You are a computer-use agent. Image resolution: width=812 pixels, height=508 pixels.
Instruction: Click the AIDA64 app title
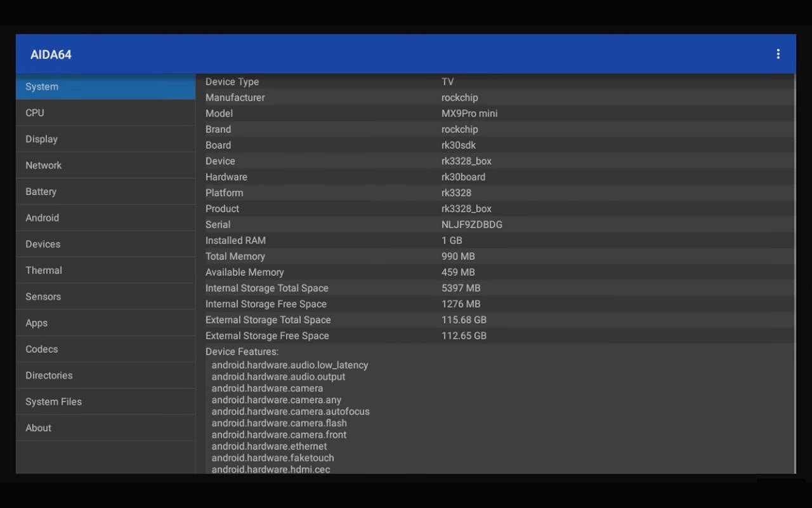point(51,55)
